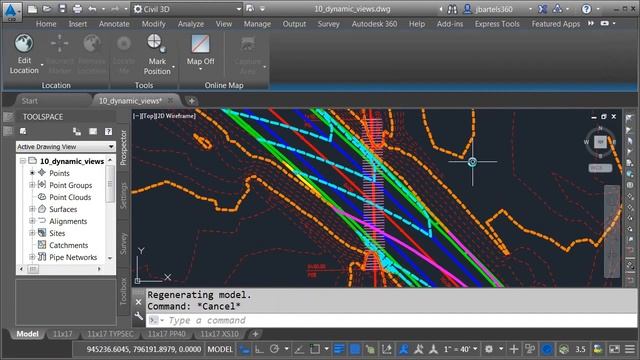Toggle the transparency status bar icon
The image size is (640, 360).
355,349
